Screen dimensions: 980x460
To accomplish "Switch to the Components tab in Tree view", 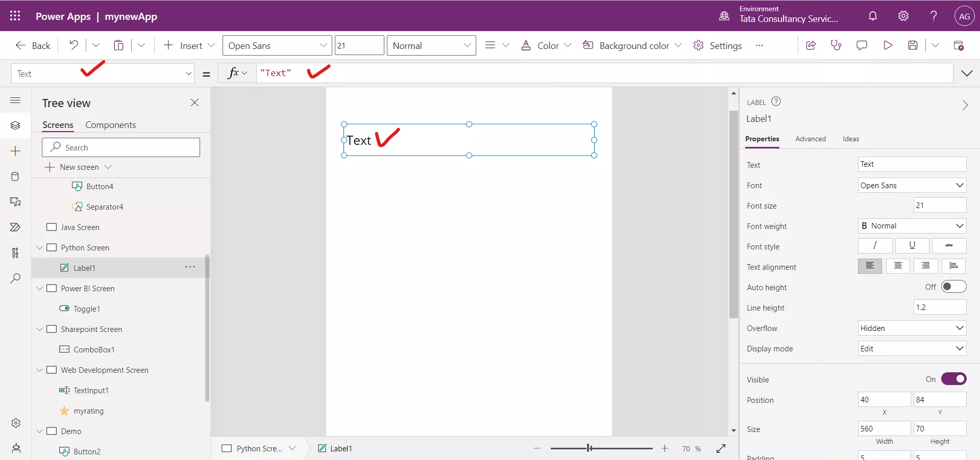I will (111, 125).
